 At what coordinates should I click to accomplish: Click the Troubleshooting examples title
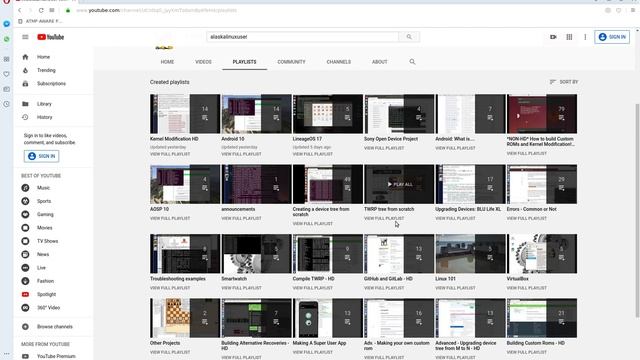178,279
